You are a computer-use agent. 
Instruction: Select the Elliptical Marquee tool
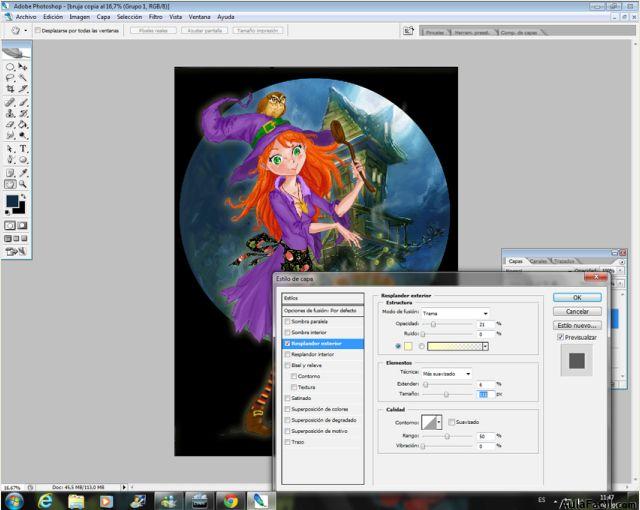point(10,67)
